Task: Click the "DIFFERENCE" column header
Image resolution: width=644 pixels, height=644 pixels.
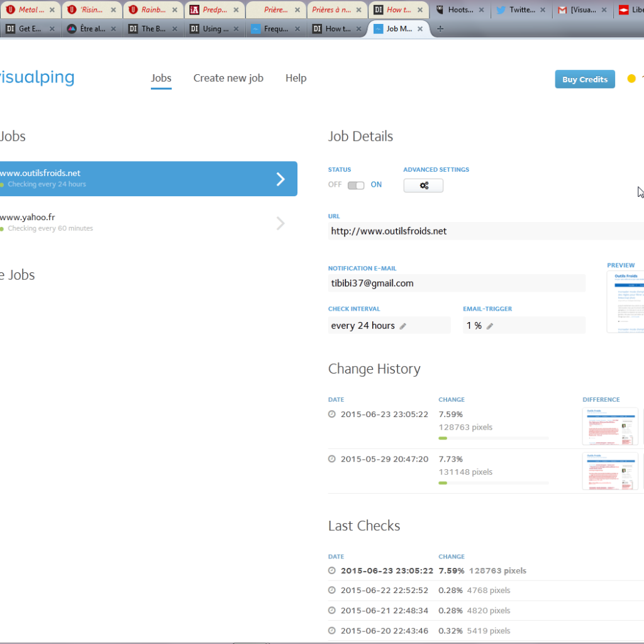Action: tap(601, 399)
